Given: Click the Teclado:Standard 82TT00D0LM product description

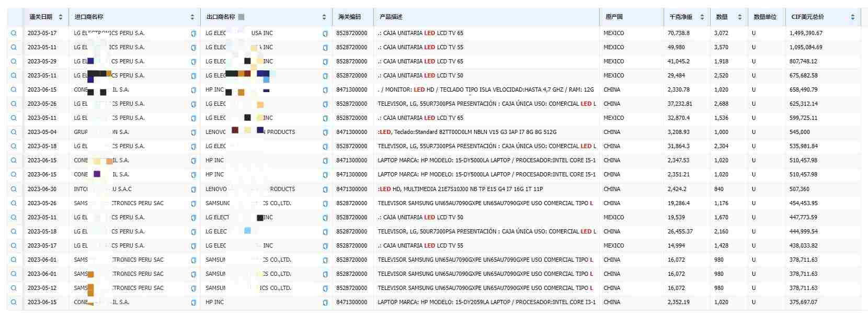Looking at the screenshot, I should 467,132.
